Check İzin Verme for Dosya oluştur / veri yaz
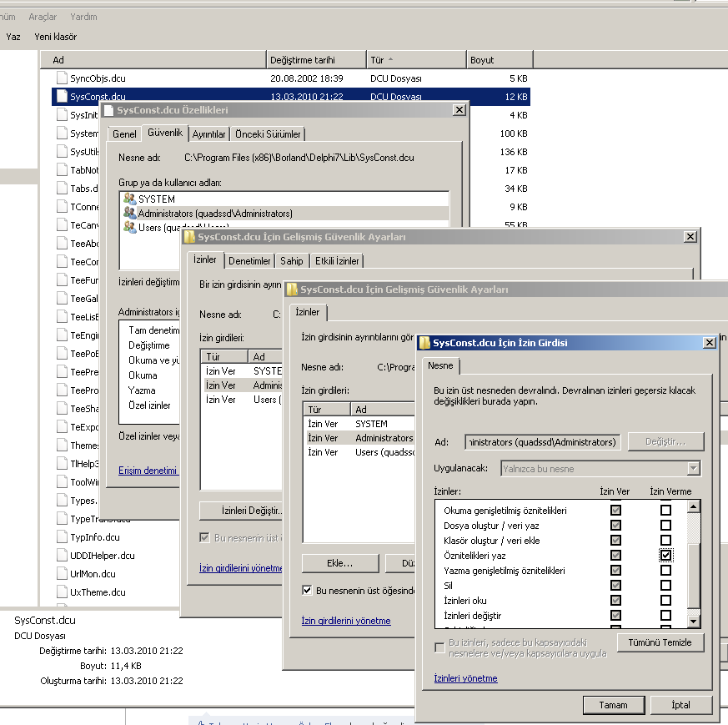 pos(665,526)
